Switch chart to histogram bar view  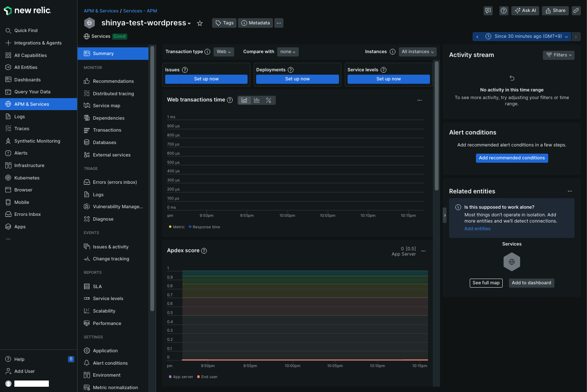point(257,100)
